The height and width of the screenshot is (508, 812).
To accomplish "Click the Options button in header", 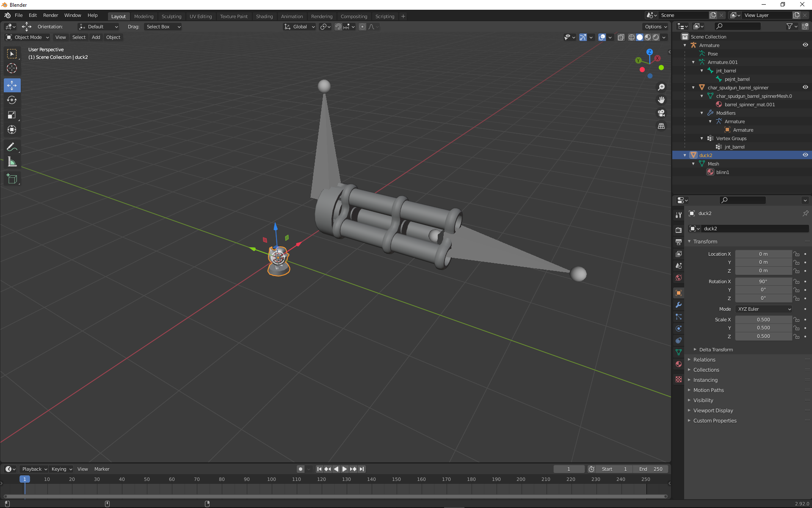I will coord(655,27).
